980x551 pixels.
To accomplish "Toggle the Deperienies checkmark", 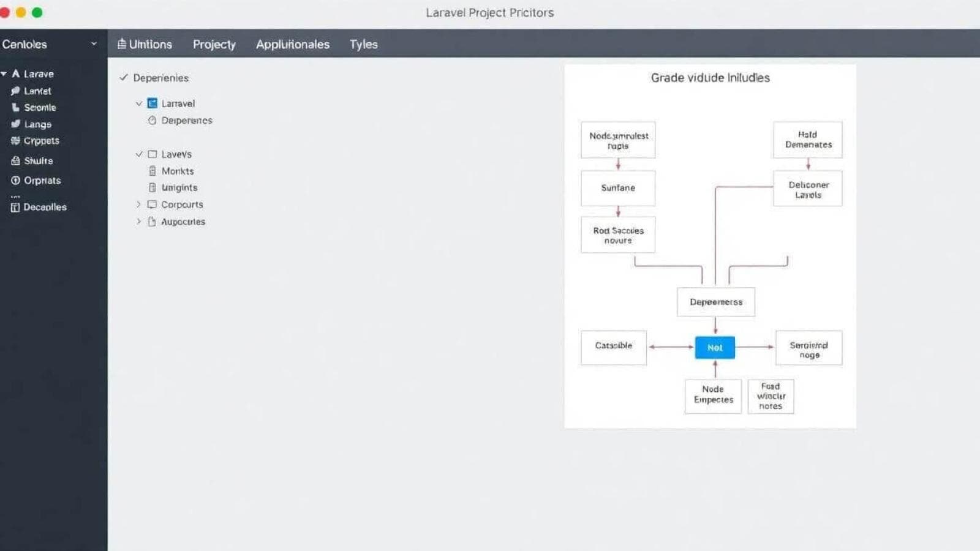I will point(124,77).
